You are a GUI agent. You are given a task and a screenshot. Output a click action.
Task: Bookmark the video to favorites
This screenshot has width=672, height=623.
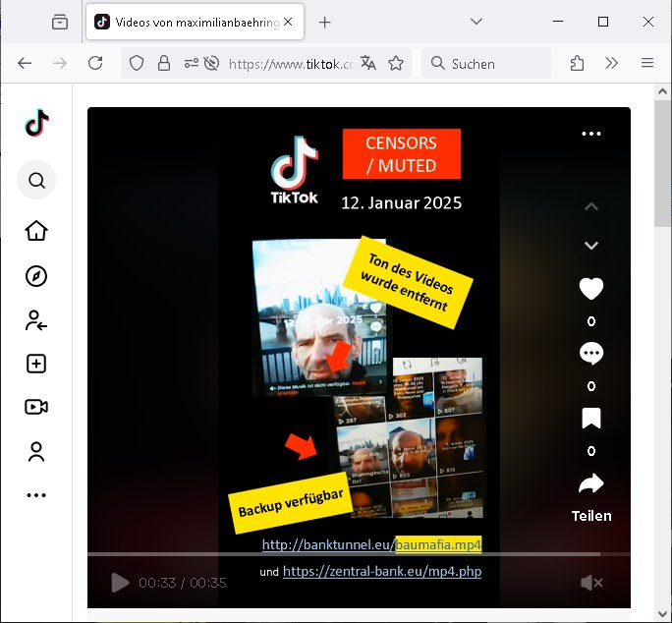tap(590, 419)
